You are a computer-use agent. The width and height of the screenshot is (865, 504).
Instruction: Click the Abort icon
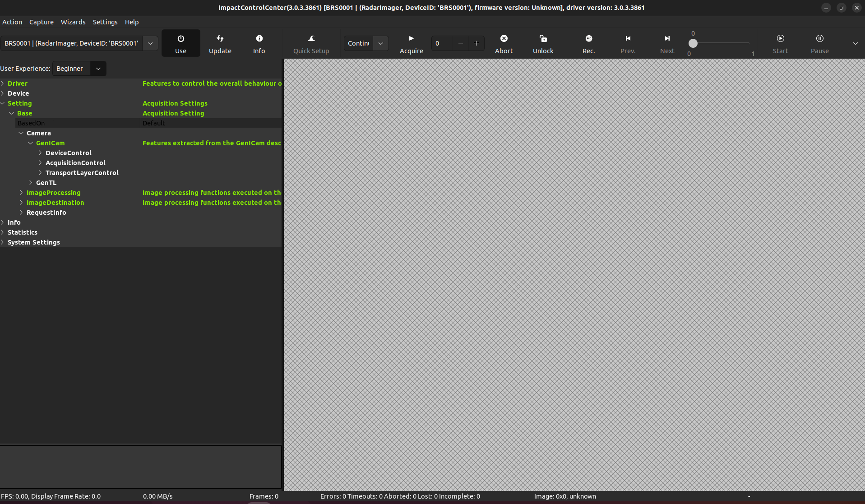pyautogui.click(x=504, y=39)
